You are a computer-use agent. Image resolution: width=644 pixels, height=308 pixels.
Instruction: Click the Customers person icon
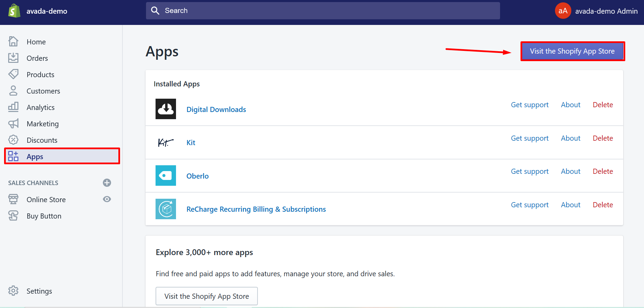(x=13, y=90)
